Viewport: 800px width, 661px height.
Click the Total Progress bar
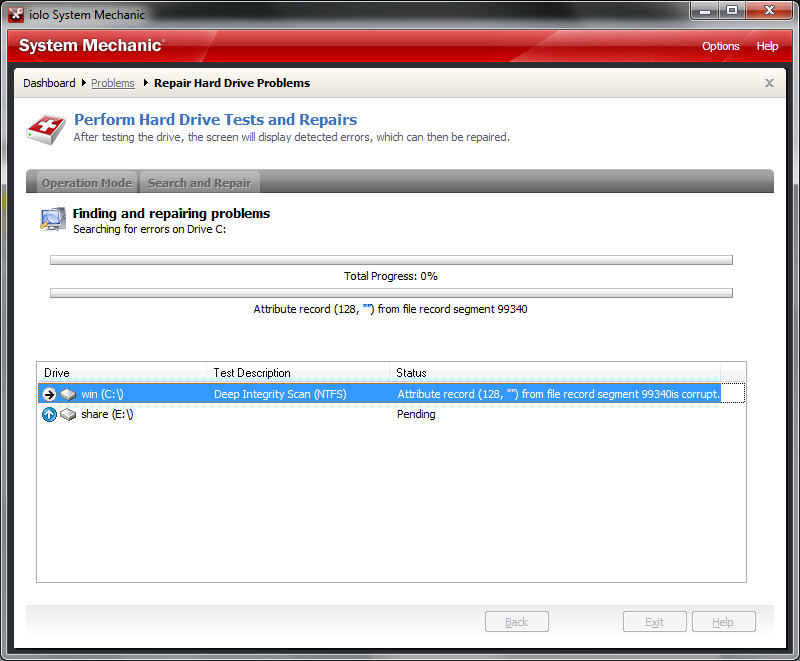click(x=391, y=260)
